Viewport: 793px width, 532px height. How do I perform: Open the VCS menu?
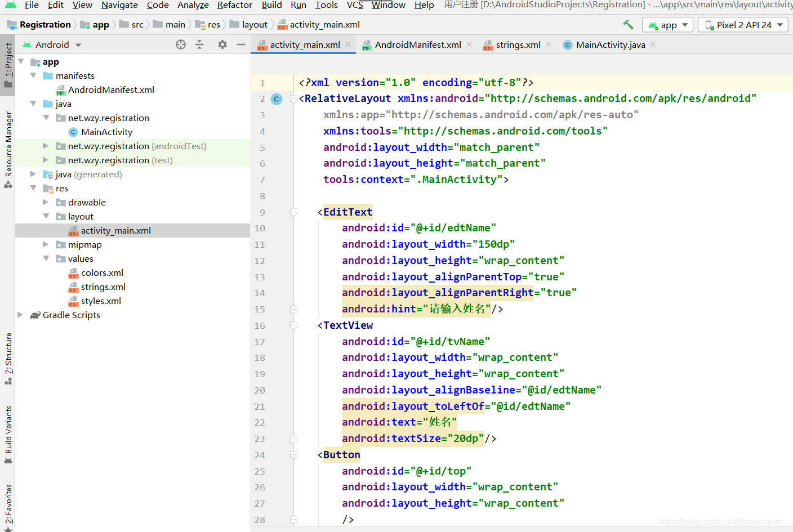point(355,5)
